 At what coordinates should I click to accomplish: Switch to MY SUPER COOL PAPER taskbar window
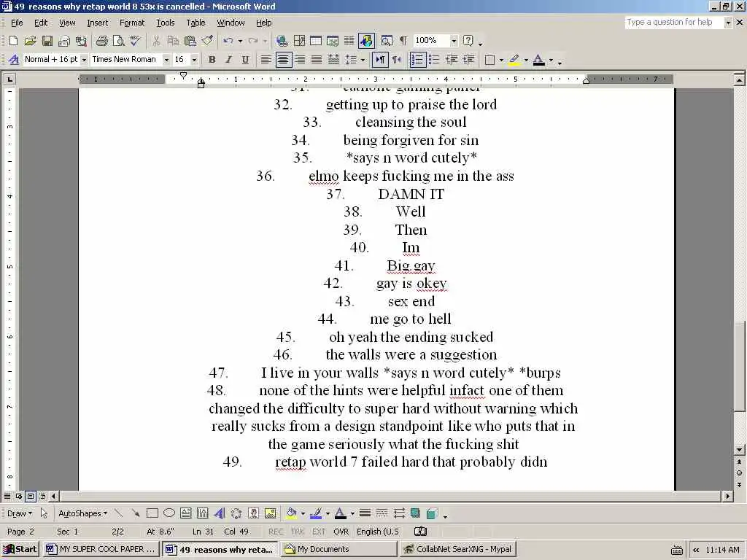point(101,549)
